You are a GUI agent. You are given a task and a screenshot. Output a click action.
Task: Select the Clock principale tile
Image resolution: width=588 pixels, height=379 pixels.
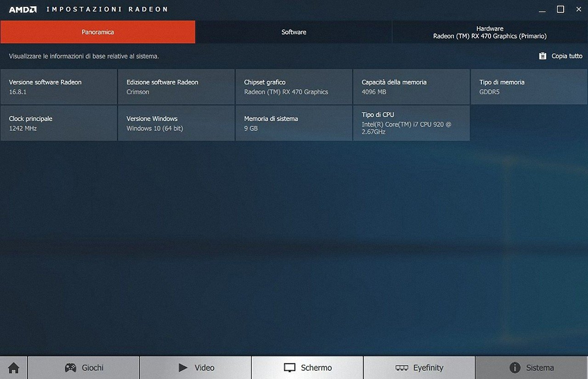[x=59, y=123]
